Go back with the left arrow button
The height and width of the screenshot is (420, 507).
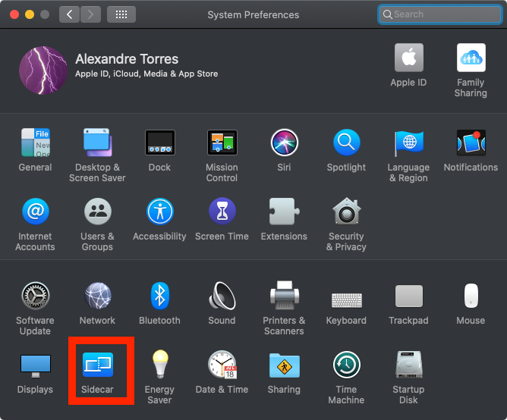click(69, 14)
